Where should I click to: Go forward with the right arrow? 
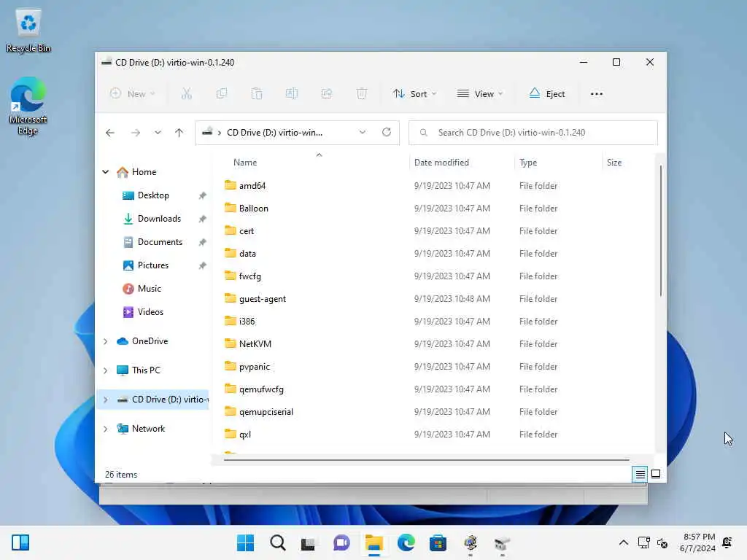(136, 133)
